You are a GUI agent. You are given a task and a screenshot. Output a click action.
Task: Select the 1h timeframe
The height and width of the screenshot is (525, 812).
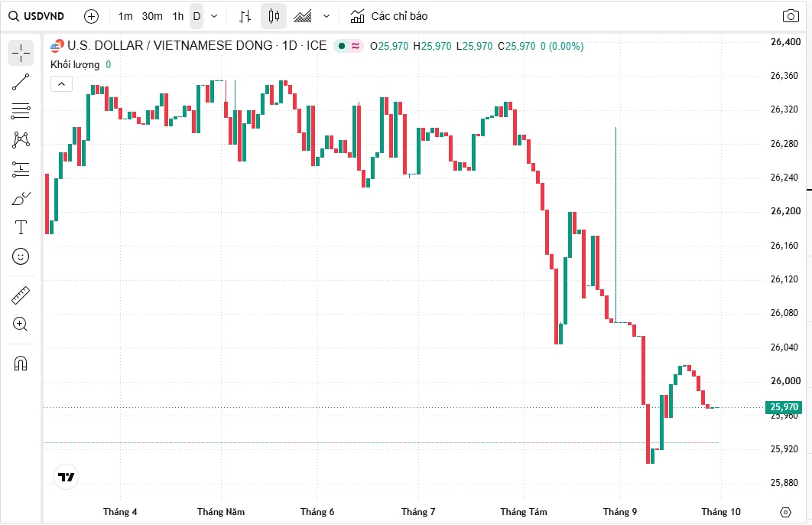tap(178, 16)
